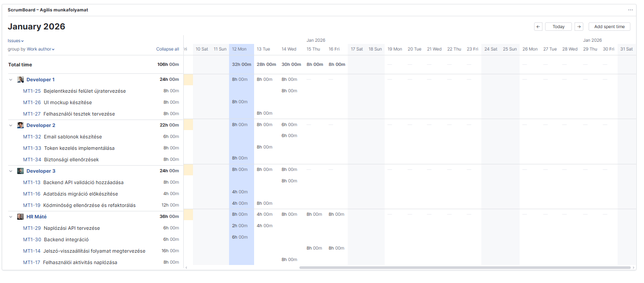Collapse the Developer 1 group
This screenshot has height=283, width=644.
coord(11,80)
